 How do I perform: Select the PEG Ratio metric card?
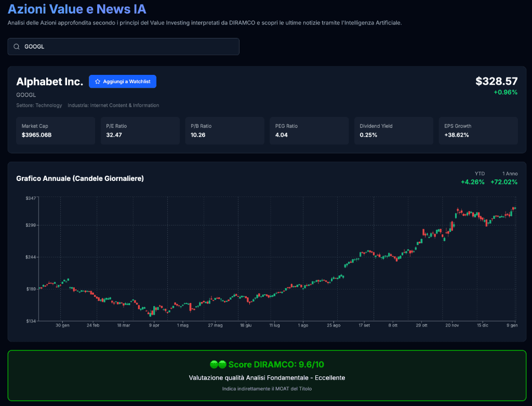tap(309, 130)
